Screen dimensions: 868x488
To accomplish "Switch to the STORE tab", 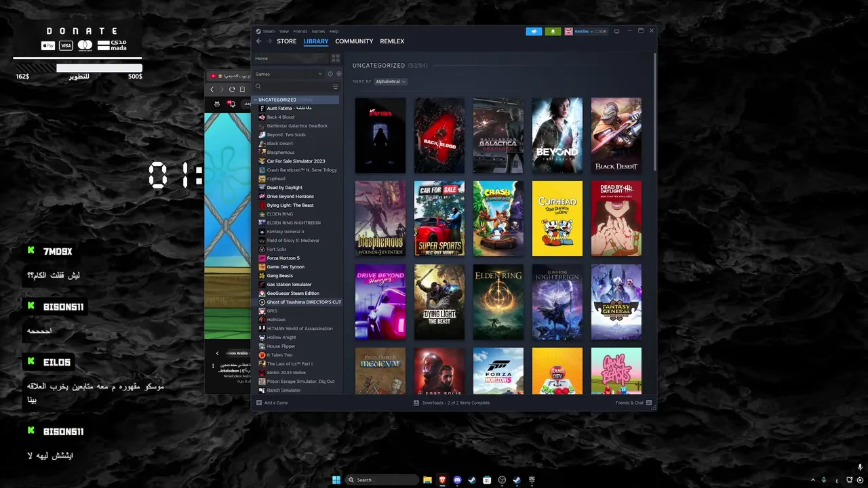I will [286, 41].
